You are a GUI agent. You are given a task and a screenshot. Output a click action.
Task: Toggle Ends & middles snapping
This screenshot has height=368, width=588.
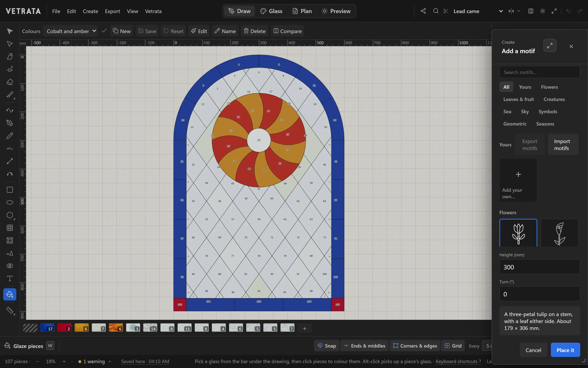(x=364, y=346)
